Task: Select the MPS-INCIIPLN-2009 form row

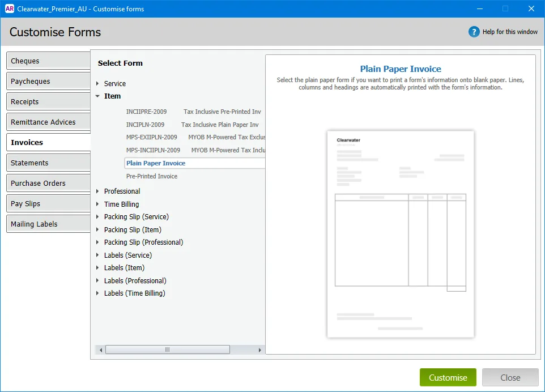Action: [x=195, y=150]
